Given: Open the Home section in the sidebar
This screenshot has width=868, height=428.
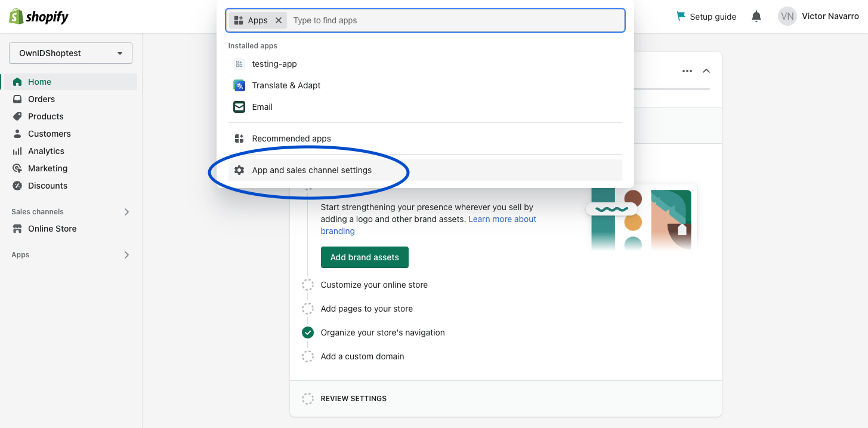Looking at the screenshot, I should [x=39, y=81].
